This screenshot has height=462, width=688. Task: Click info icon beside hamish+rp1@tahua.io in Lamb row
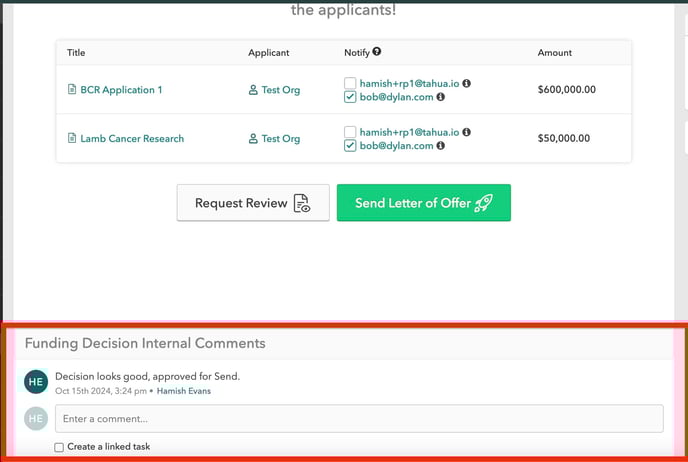point(466,132)
